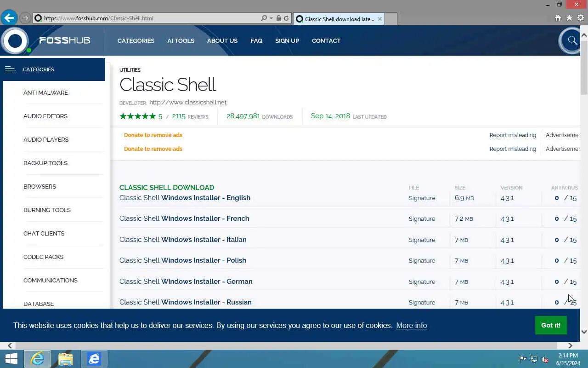Open the SIGN UP nav item
Viewport: 588px width, 368px height.
click(x=287, y=40)
